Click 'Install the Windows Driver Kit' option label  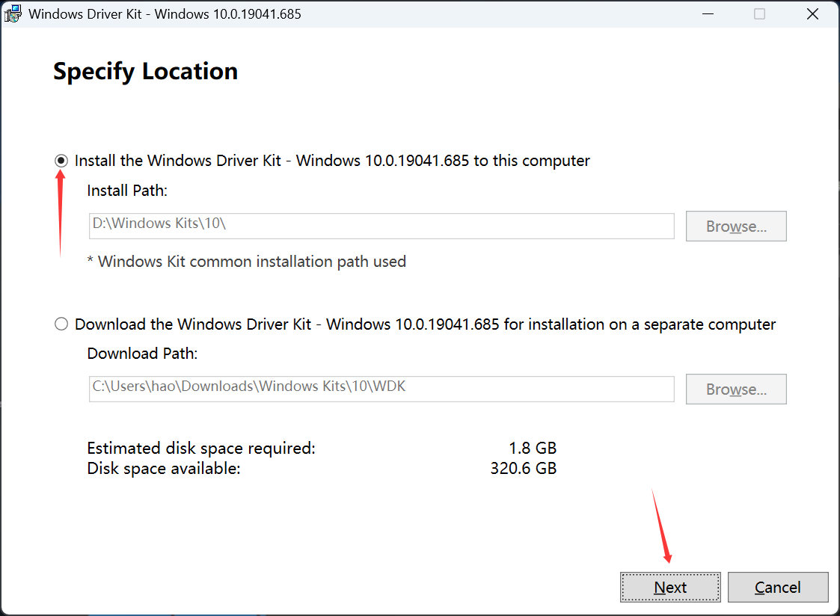click(332, 161)
